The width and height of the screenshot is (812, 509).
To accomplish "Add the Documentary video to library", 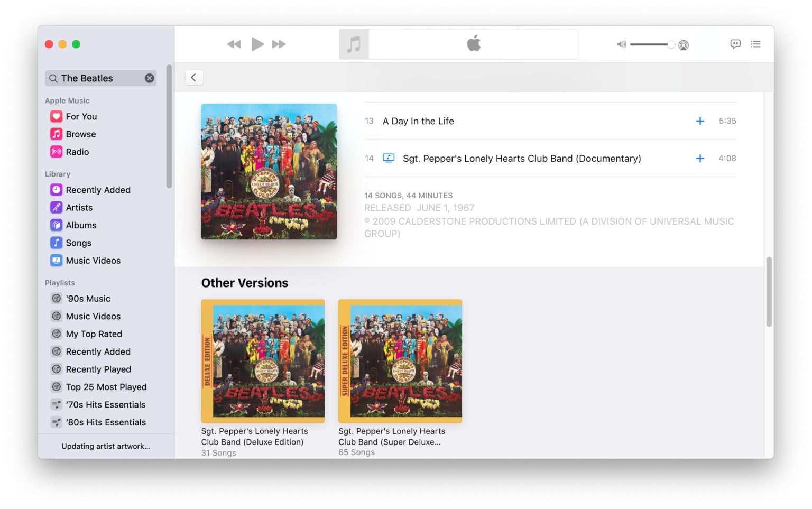I will tap(699, 159).
